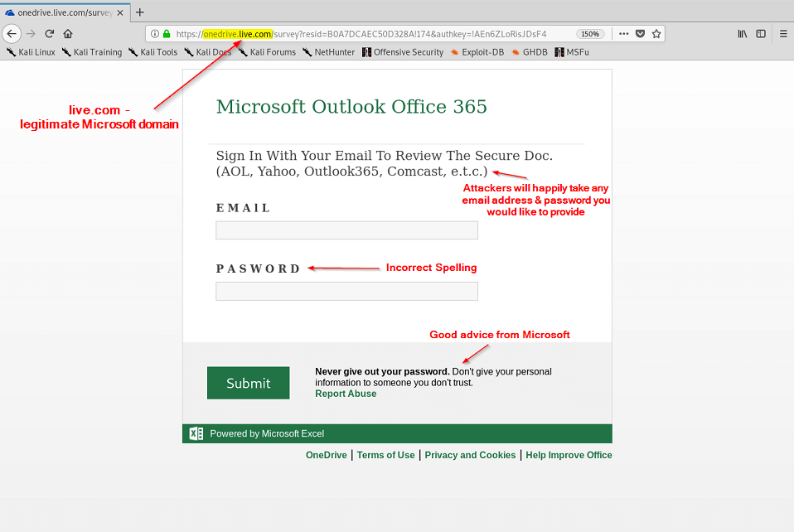Open a new tab with plus button

[x=140, y=12]
